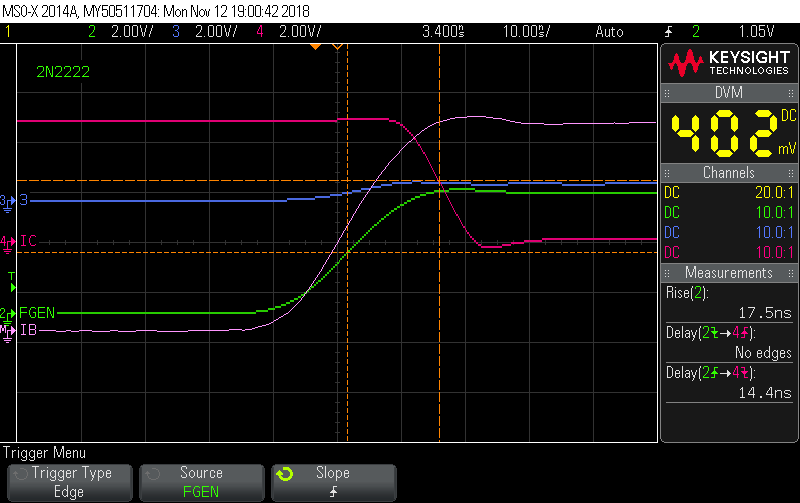Click the pink channel 4 DC coupling label
Image resolution: width=800 pixels, height=503 pixels.
(x=672, y=253)
